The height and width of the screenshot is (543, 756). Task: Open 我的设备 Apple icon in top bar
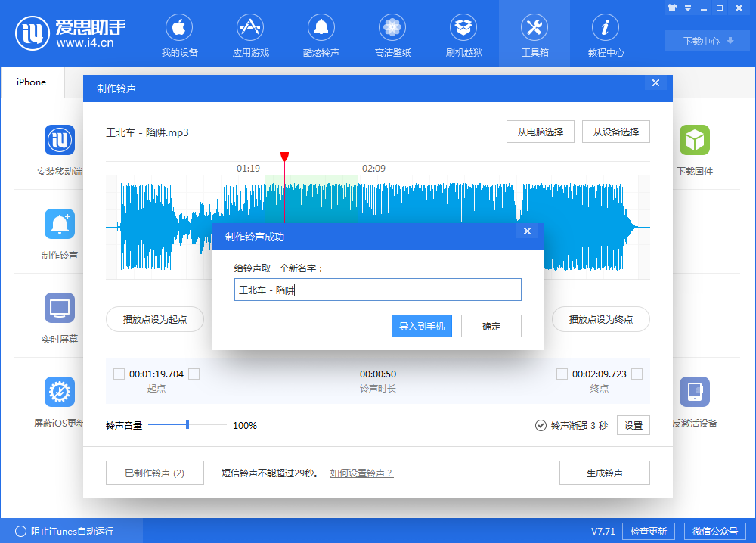pyautogui.click(x=179, y=28)
